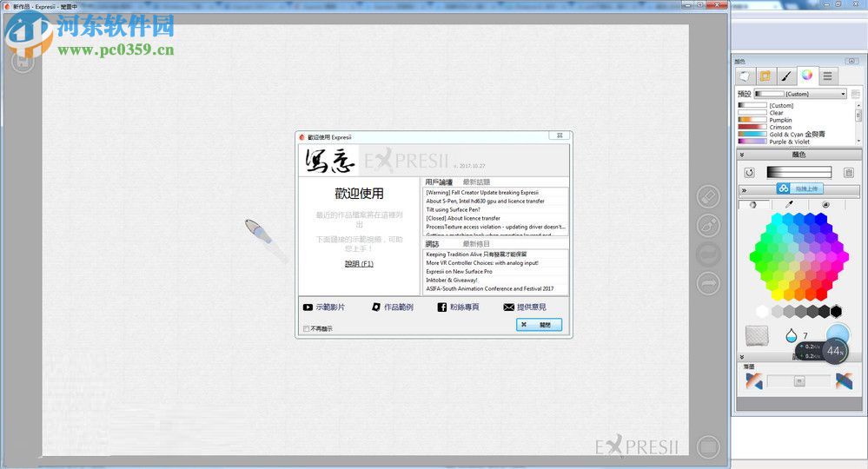The height and width of the screenshot is (469, 868).
Task: Select the third color mode tab icon
Action: tap(826, 205)
